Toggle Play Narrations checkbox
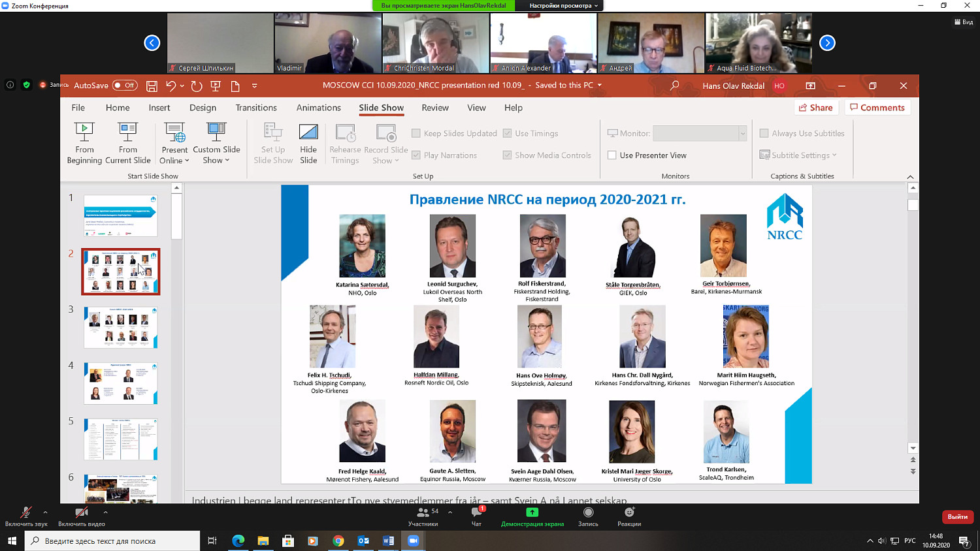The image size is (980, 551). point(416,155)
